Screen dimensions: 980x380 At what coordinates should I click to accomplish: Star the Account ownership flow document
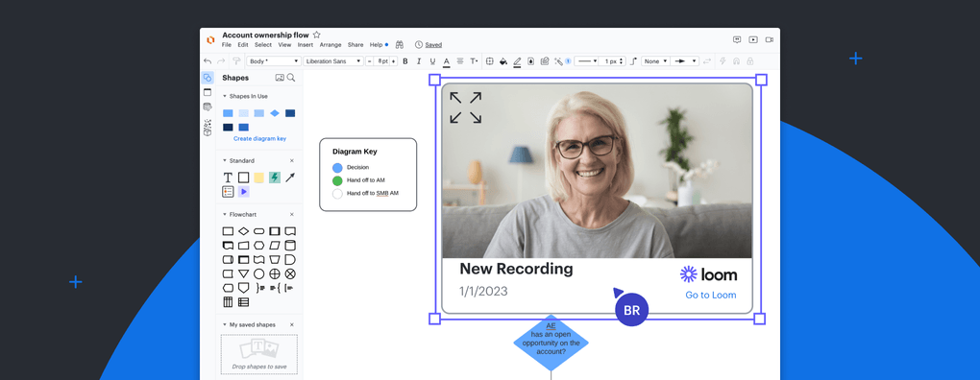pyautogui.click(x=317, y=35)
